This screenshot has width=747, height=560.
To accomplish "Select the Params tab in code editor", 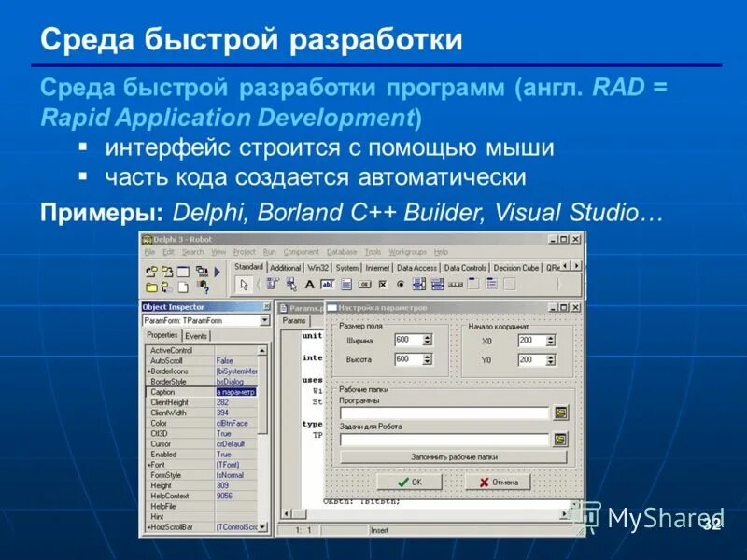I will [294, 320].
